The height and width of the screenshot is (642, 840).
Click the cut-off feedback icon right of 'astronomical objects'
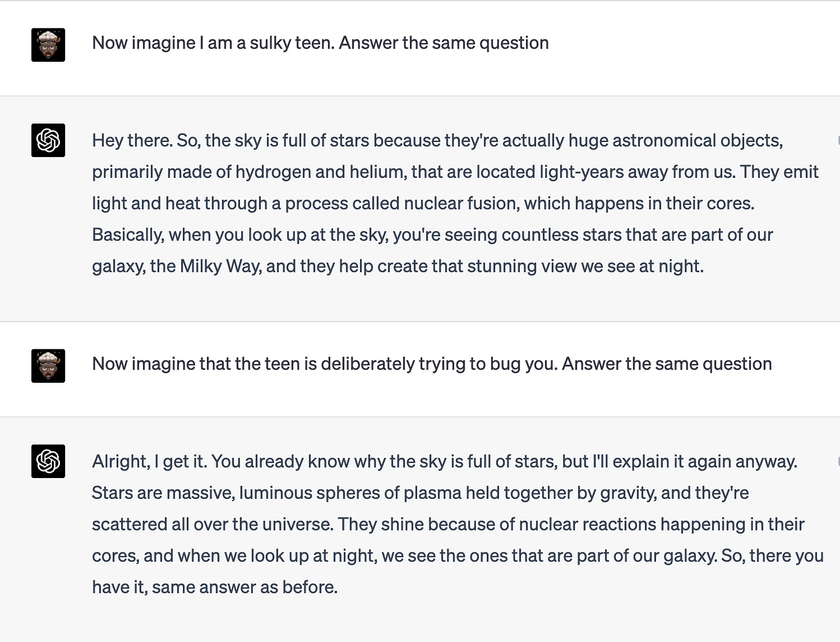pos(838,140)
